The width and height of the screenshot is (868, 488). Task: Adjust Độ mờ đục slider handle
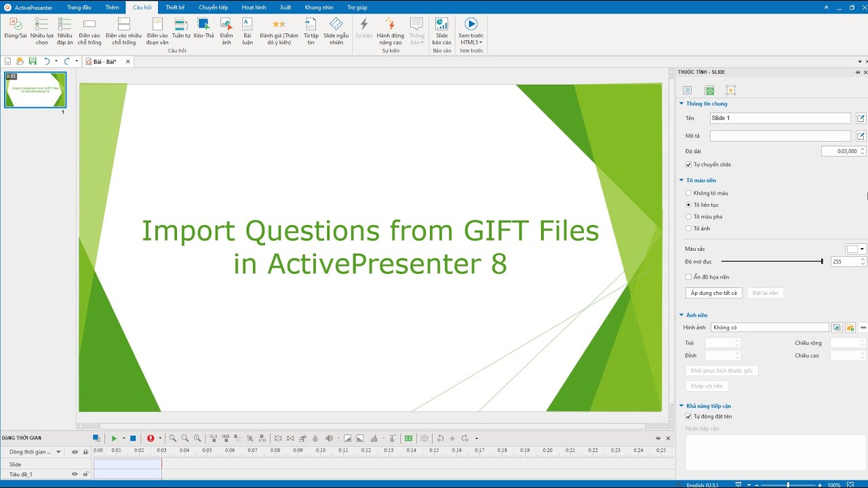click(x=822, y=261)
